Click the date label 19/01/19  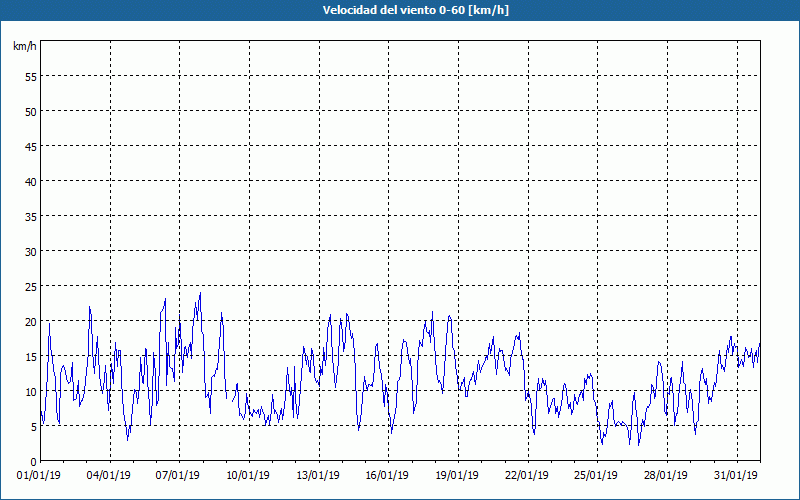pos(457,476)
